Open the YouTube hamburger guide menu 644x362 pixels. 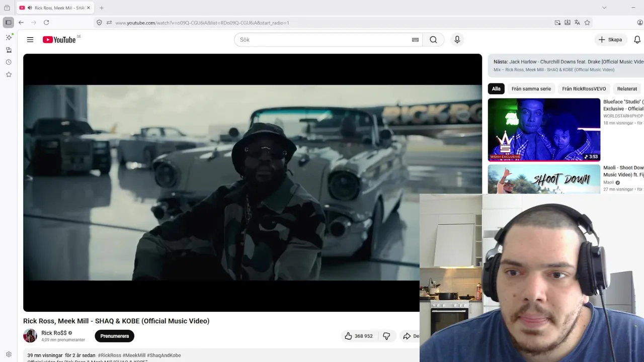click(x=30, y=40)
